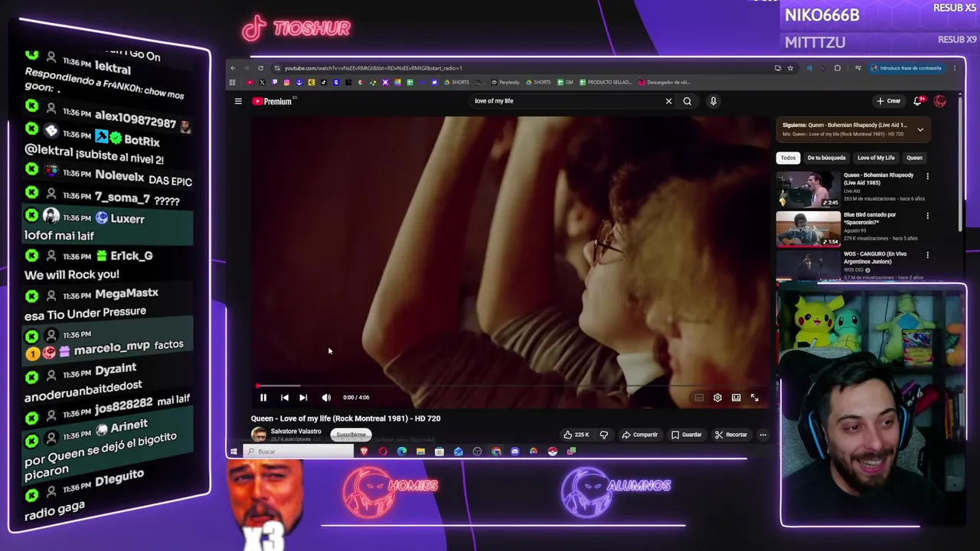
Task: Open browser extensions puzzle icon
Action: [x=837, y=68]
